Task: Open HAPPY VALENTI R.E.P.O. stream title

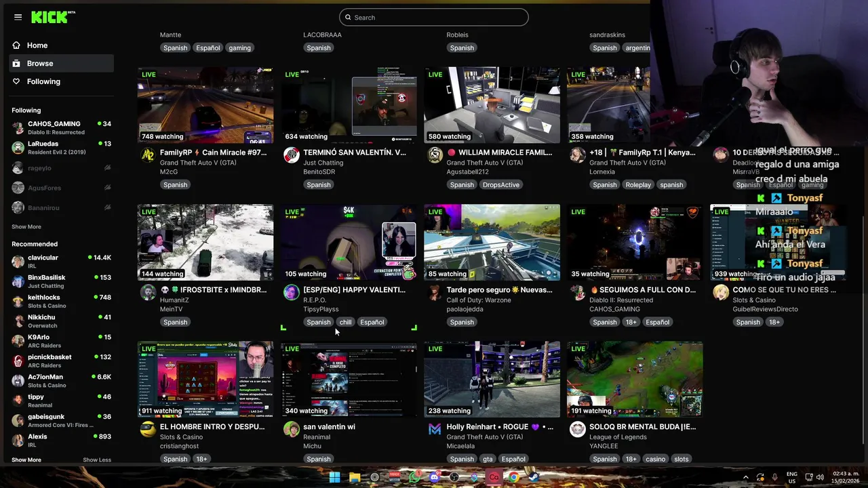Action: coord(354,290)
